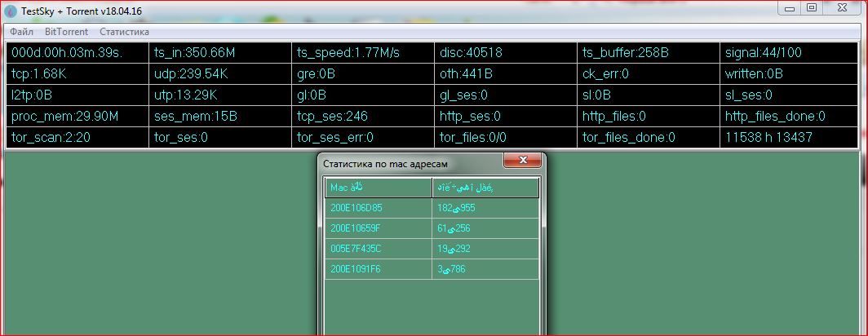The image size is (868, 336).
Task: Click the mac statistics dialog title bar
Action: pos(408,164)
